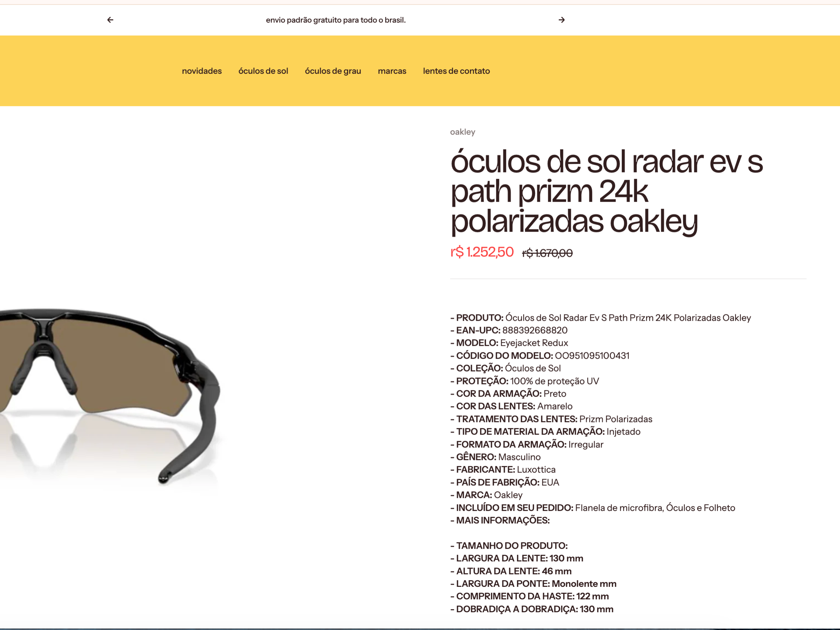Click the COR DAS LENTES line Amarelo

[511, 406]
